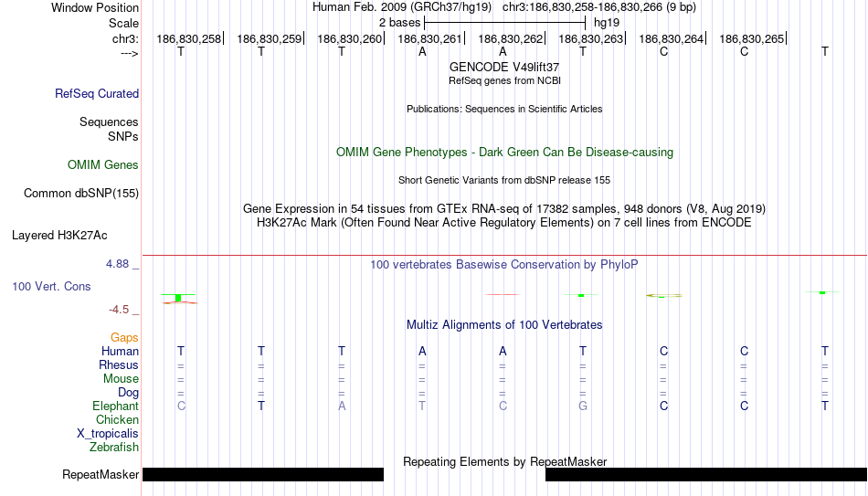Image resolution: width=868 pixels, height=496 pixels.
Task: Click the Window Position label
Action: [95, 7]
